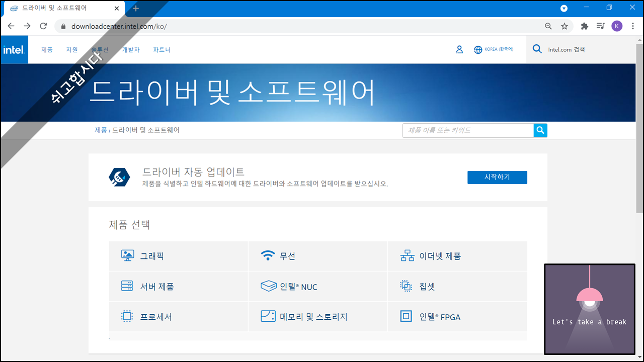Screen dimensions: 644x362
Task: Open the media control playlist icon
Action: 600,26
